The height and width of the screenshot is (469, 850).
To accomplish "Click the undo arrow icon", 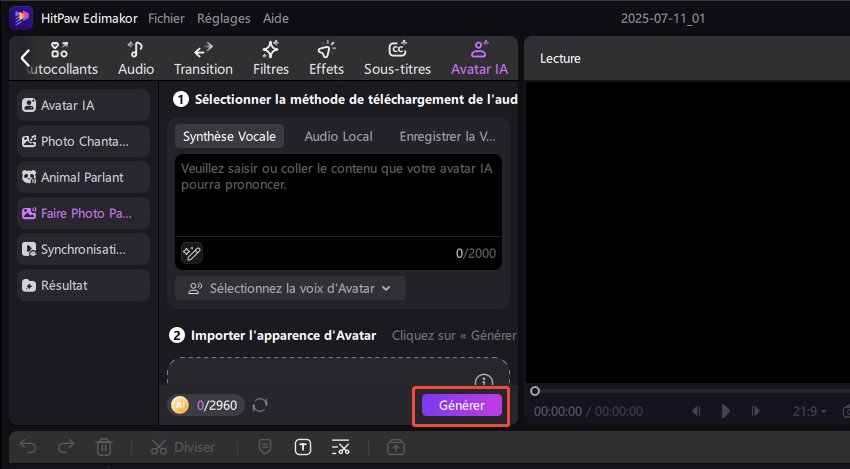I will [28, 447].
